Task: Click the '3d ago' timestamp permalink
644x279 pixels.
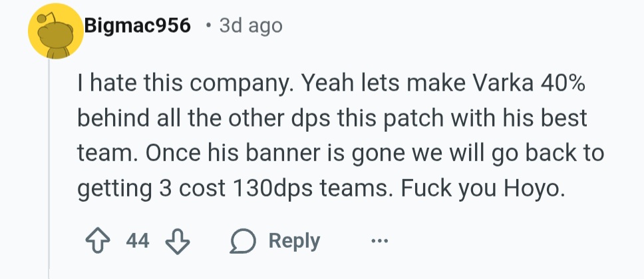Action: 251,26
